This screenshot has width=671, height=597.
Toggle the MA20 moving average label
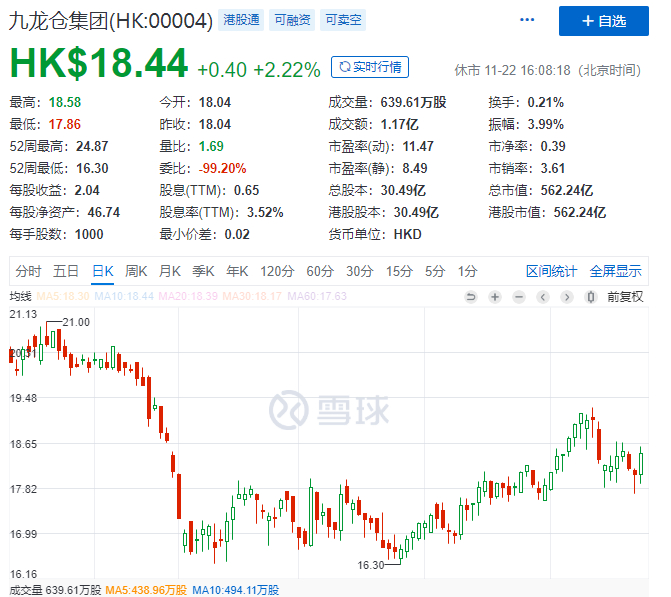(x=188, y=296)
